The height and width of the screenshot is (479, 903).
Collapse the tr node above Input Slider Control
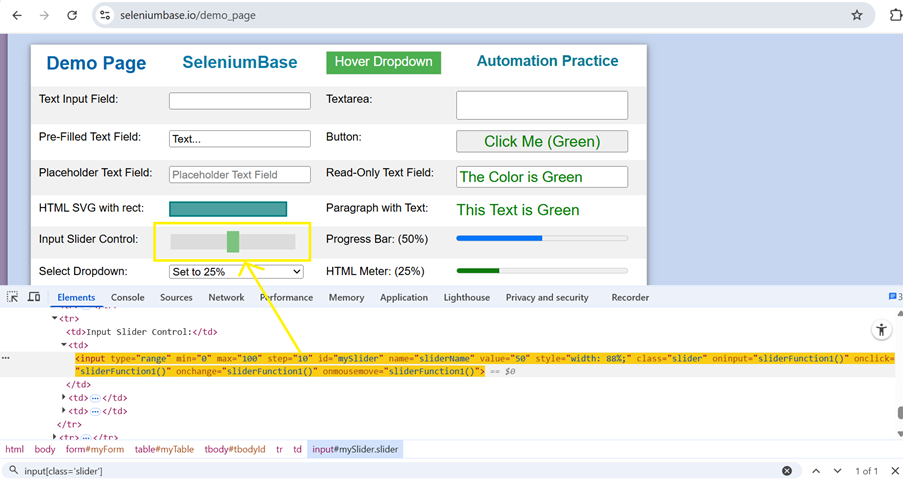click(55, 318)
